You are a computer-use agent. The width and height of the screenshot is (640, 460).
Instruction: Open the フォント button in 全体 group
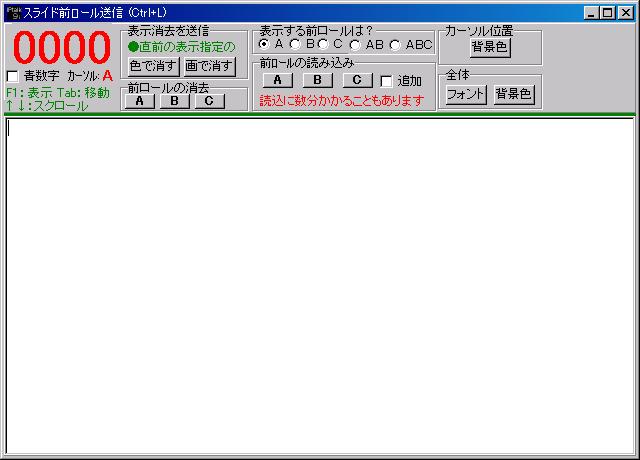466,95
